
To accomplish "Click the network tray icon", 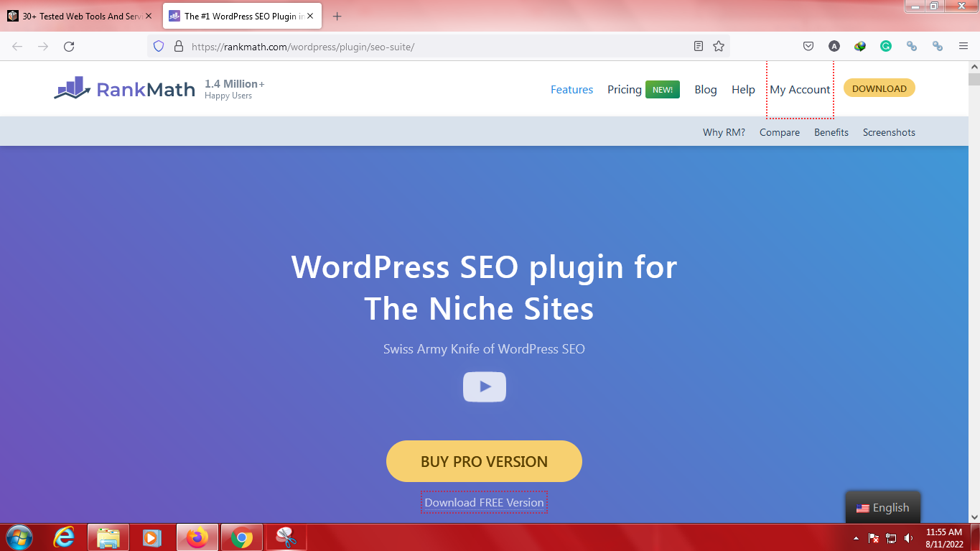I will (891, 538).
